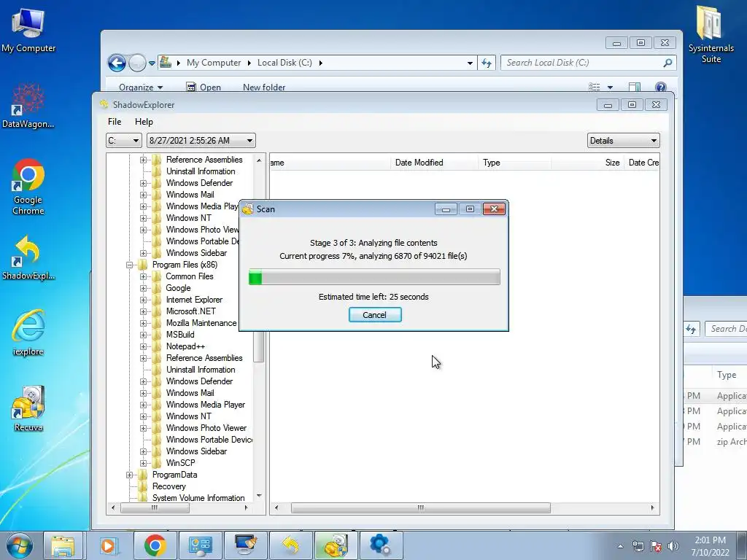Expand the ProgramData tree node
Screen dimensions: 747x560
129,475
